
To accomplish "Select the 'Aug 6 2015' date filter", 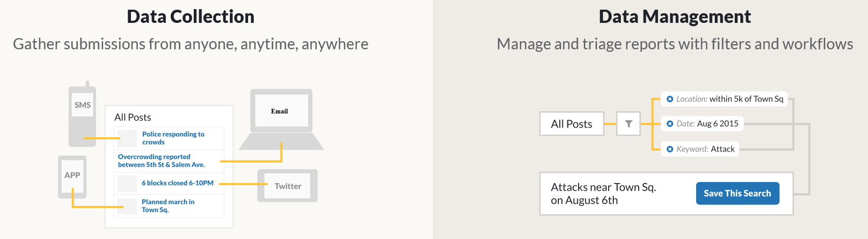I will point(717,124).
